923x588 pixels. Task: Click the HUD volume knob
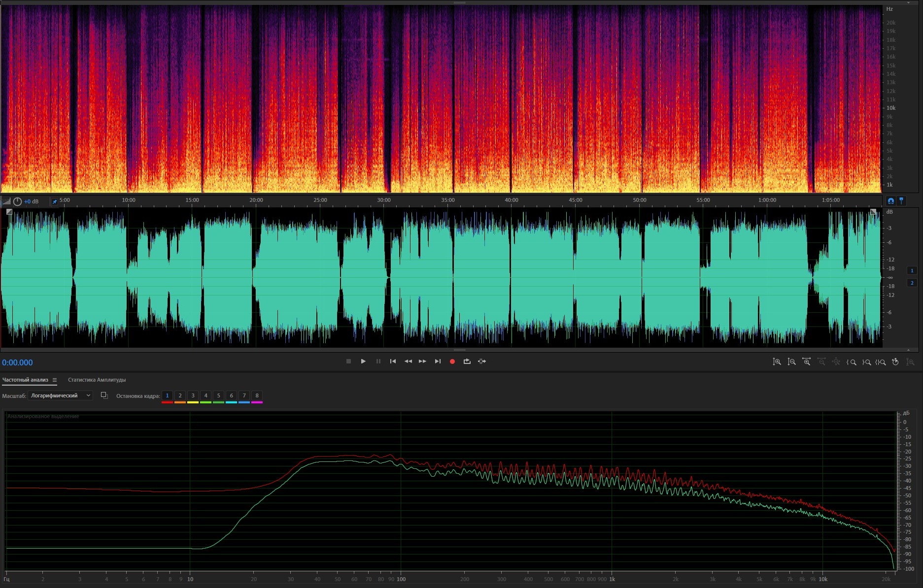click(17, 201)
